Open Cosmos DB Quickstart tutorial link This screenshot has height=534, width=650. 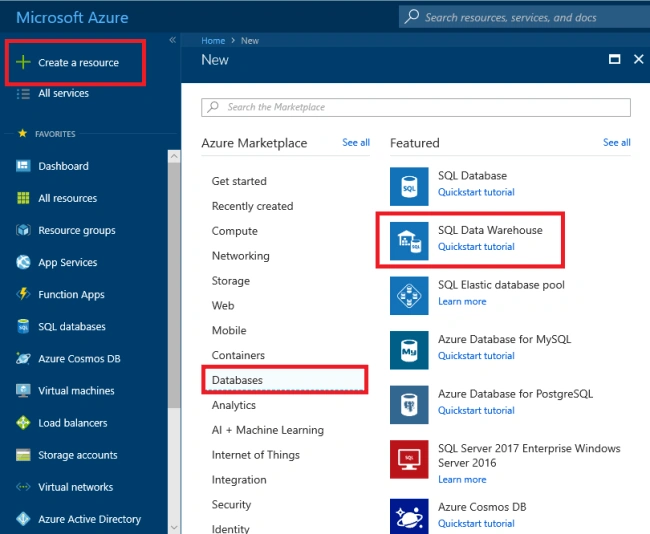click(476, 524)
